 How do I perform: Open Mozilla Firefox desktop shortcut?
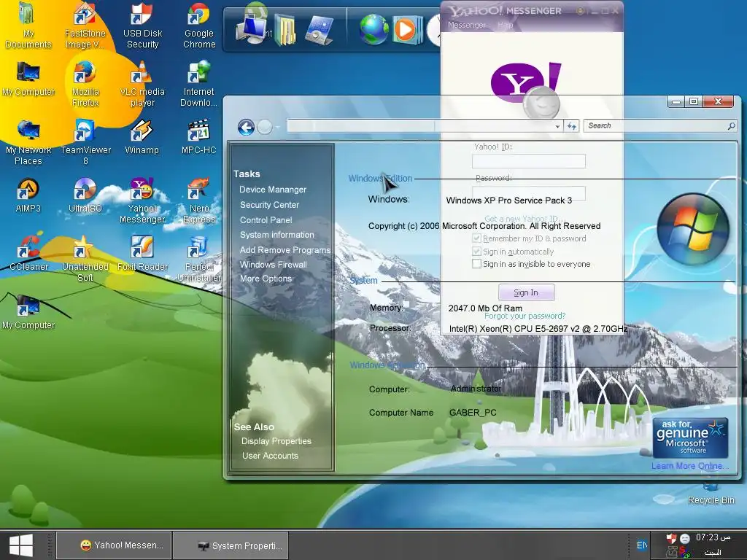[x=85, y=83]
